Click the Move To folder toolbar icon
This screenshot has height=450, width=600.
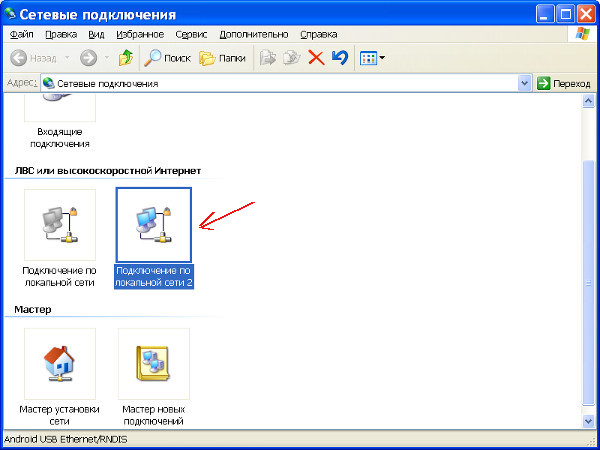[x=268, y=58]
